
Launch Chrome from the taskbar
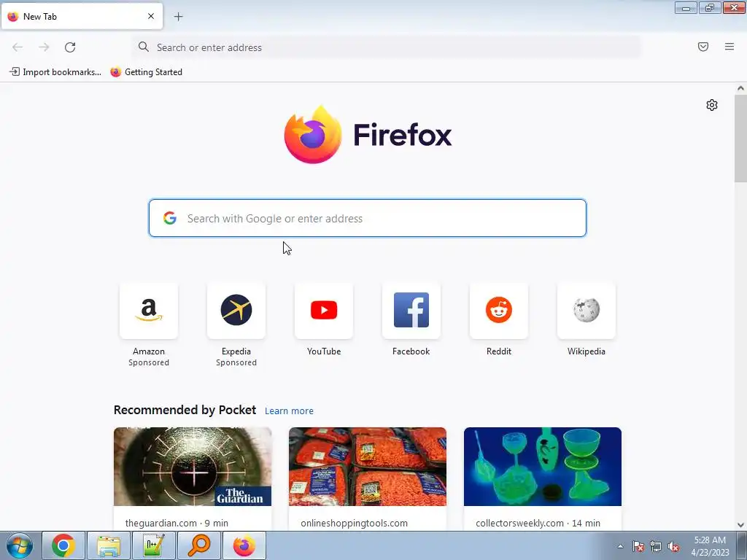[63, 545]
